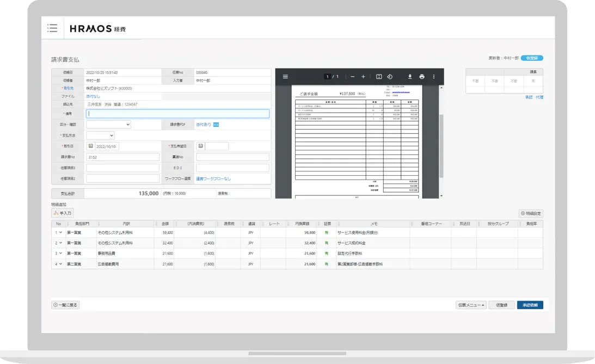Click the 手入力 add detail button
595x364 pixels.
coord(62,213)
